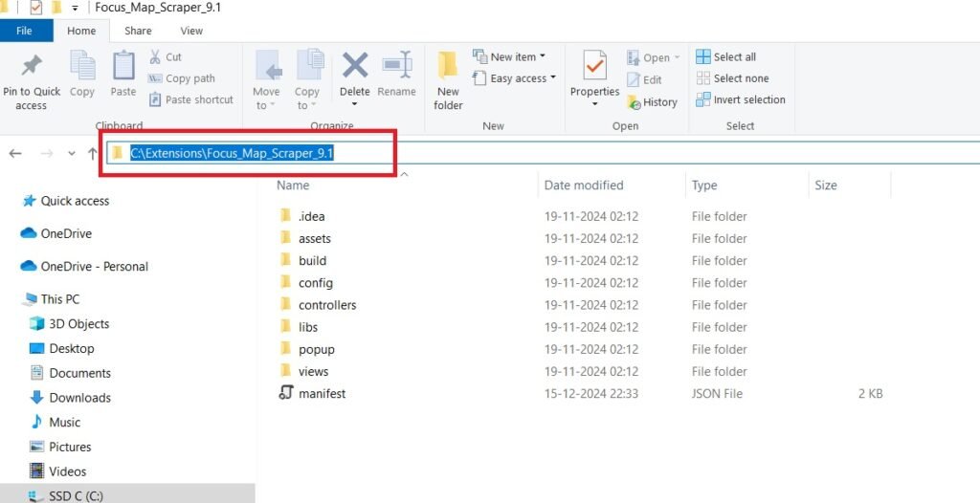This screenshot has height=503, width=980.
Task: View file History
Action: point(652,102)
